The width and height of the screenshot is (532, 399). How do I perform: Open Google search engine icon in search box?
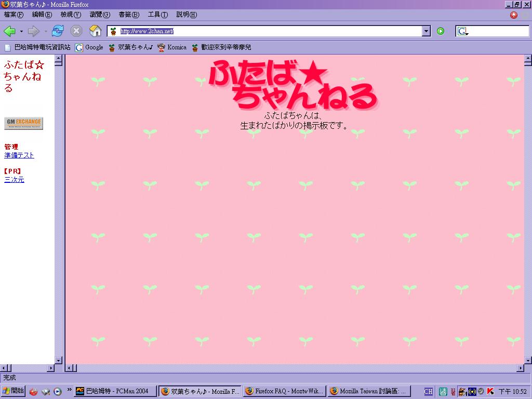coord(462,32)
